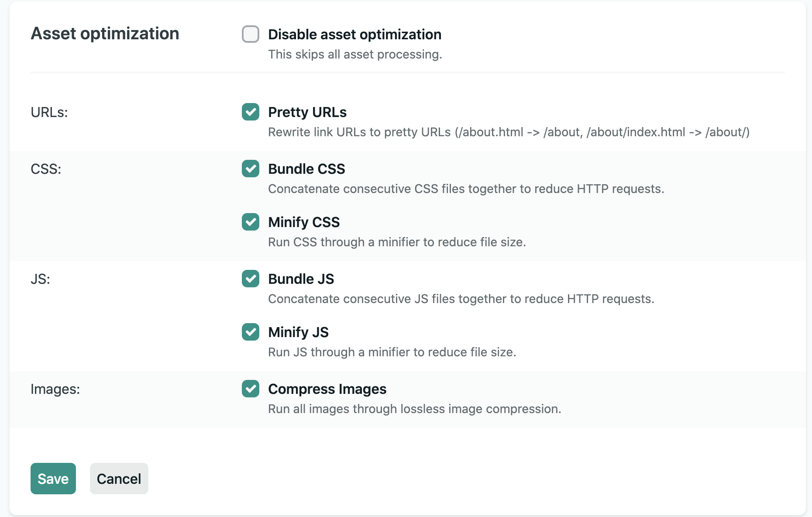The width and height of the screenshot is (812, 517).
Task: Select the Bundle CSS label
Action: [x=306, y=169]
